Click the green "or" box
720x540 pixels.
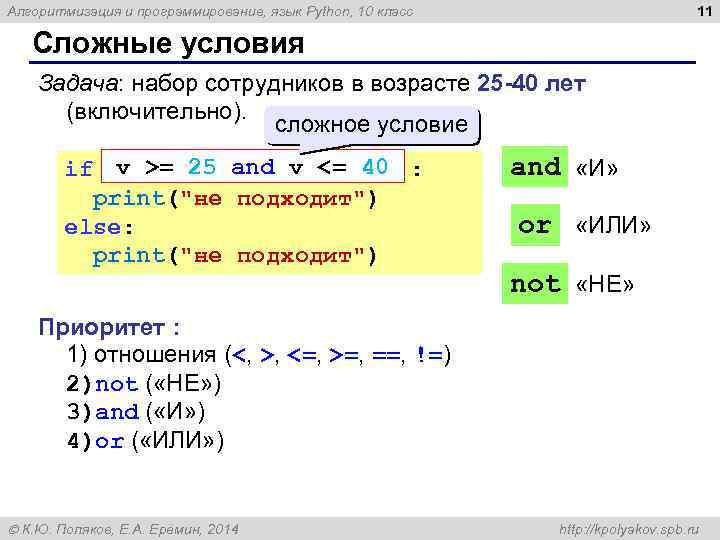click(x=535, y=225)
